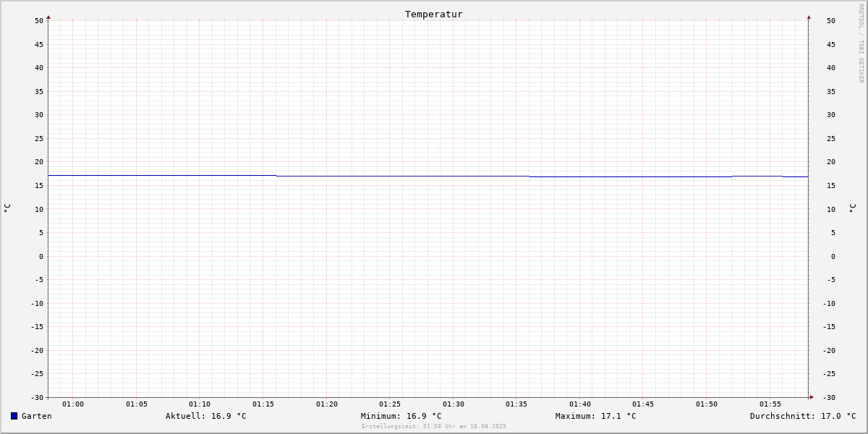Viewport: 868px width, 434px height.
Task: Click the °C unit label on the left axis
Action: coord(7,208)
